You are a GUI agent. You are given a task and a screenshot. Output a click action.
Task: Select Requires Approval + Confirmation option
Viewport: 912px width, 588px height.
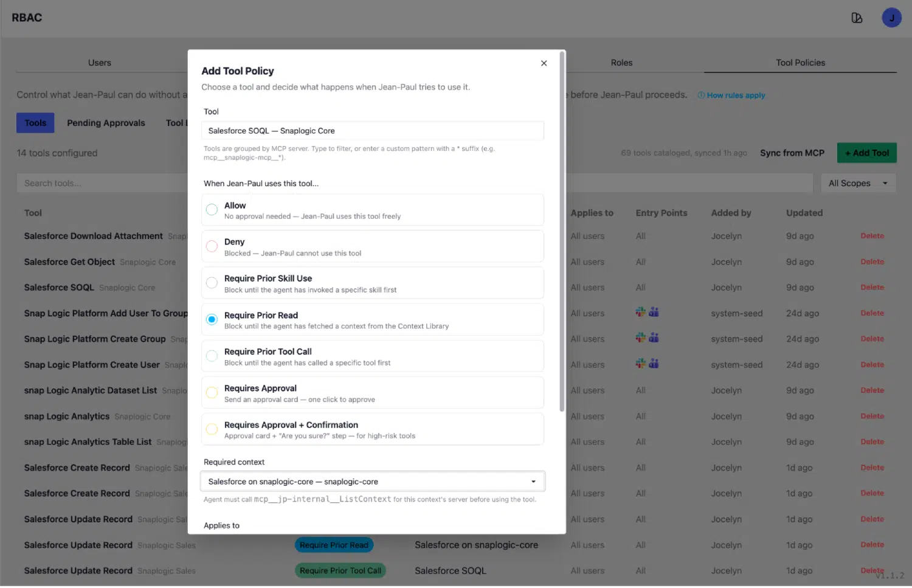coord(372,429)
